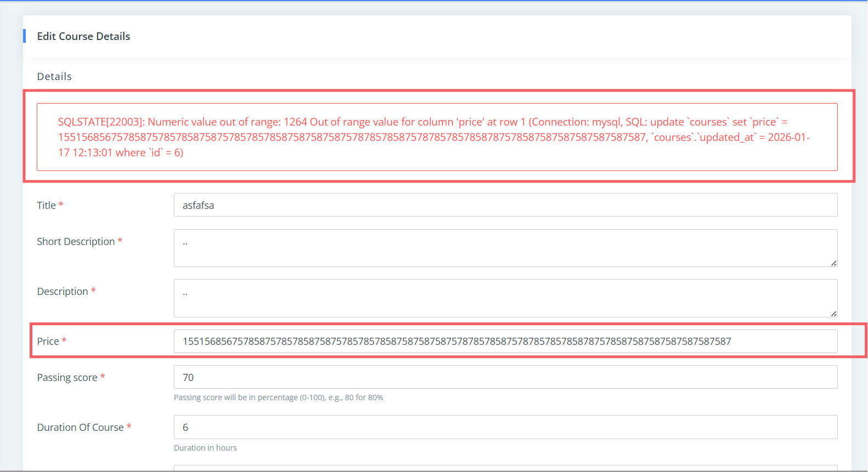868x472 pixels.
Task: Click the Details section subheading
Action: pyautogui.click(x=54, y=77)
